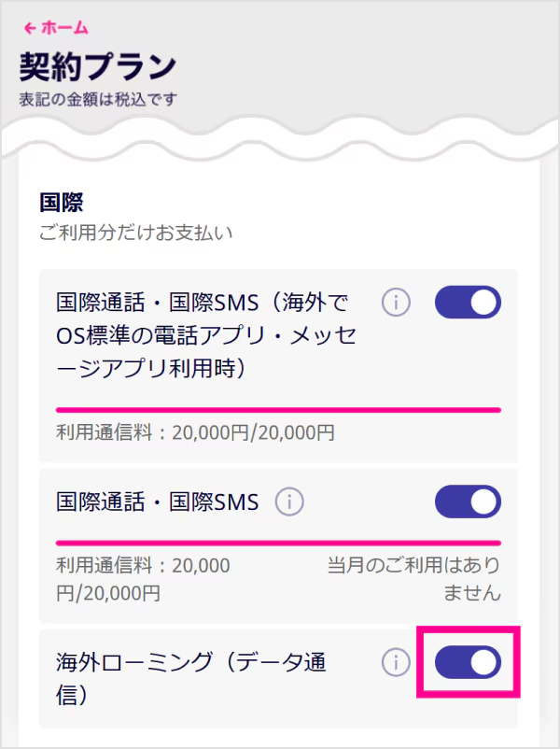
Task: Click the second 国際通話・国際SMS label text
Action: 157,502
